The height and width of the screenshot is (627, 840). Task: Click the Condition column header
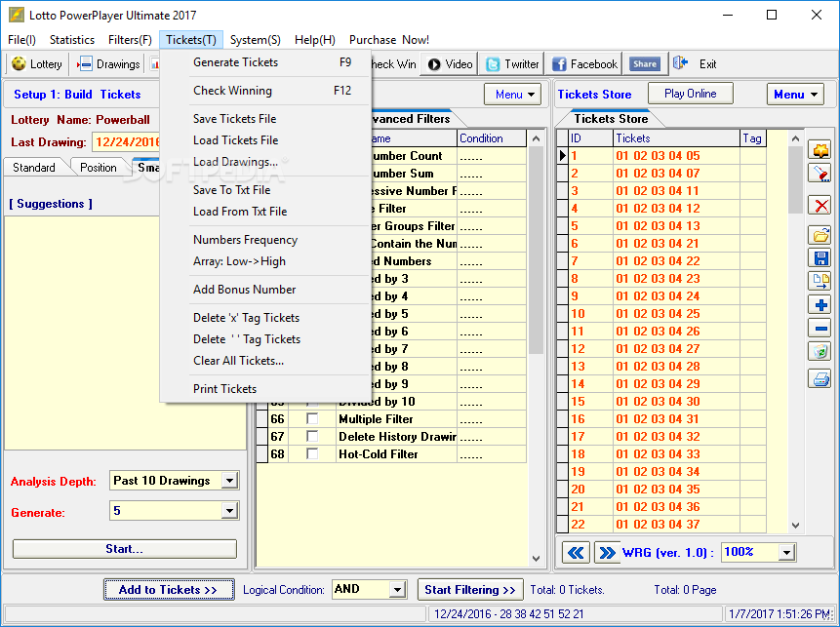(x=492, y=138)
